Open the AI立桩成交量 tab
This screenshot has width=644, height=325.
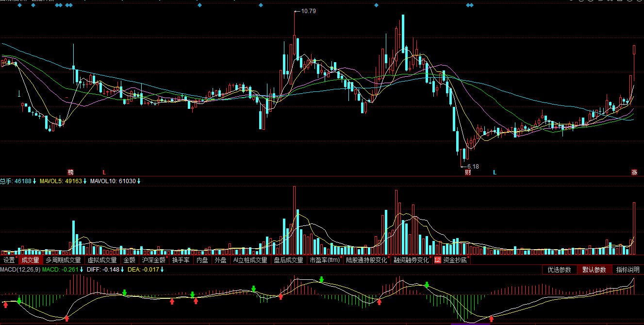click(250, 260)
